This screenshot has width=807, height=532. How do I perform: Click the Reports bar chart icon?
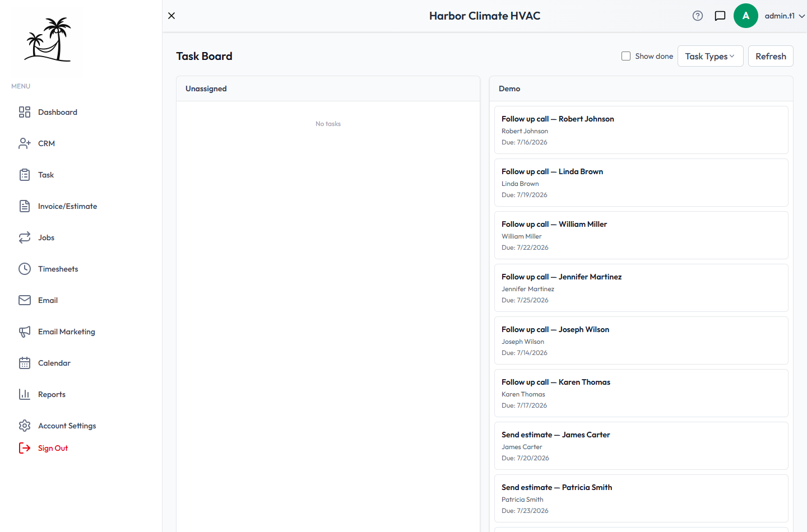(x=25, y=394)
